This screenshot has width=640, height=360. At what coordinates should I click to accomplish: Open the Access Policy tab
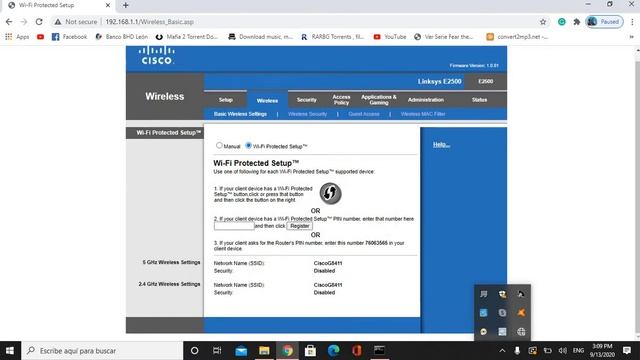tap(341, 100)
